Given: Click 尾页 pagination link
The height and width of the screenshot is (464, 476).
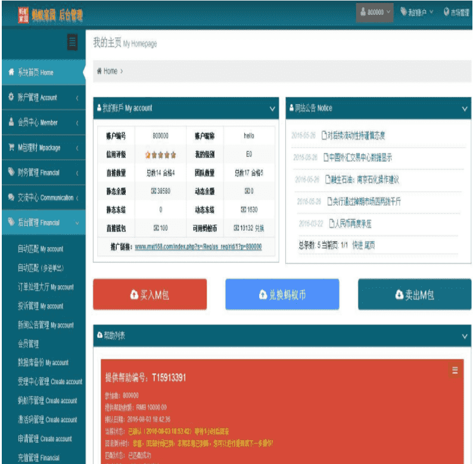Looking at the screenshot, I should point(369,245).
